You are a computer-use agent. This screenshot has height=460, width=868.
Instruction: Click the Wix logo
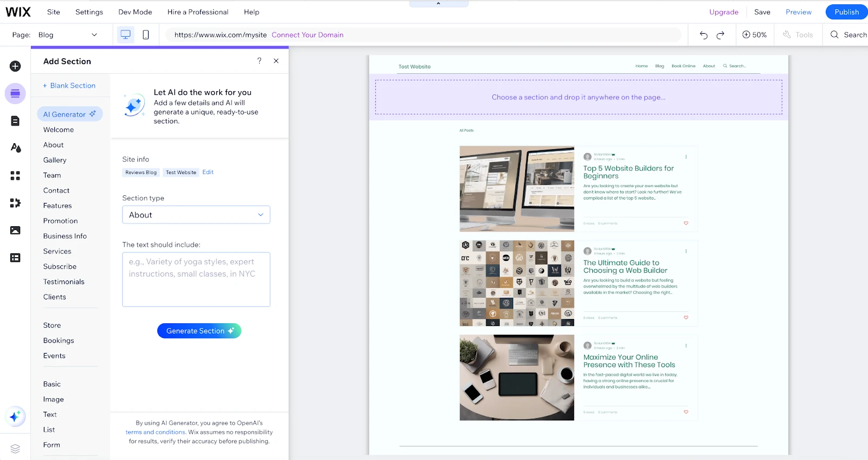click(18, 12)
